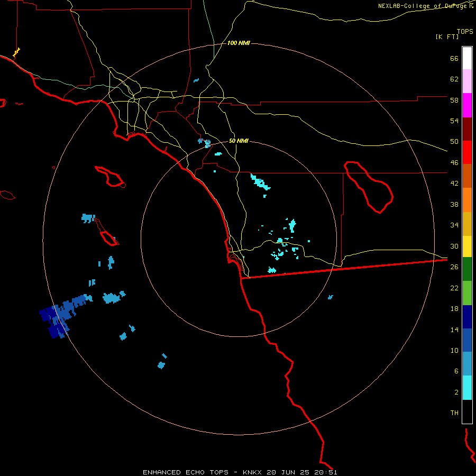Pick the magenta band in the legend
This screenshot has width=476, height=476.
click(467, 105)
